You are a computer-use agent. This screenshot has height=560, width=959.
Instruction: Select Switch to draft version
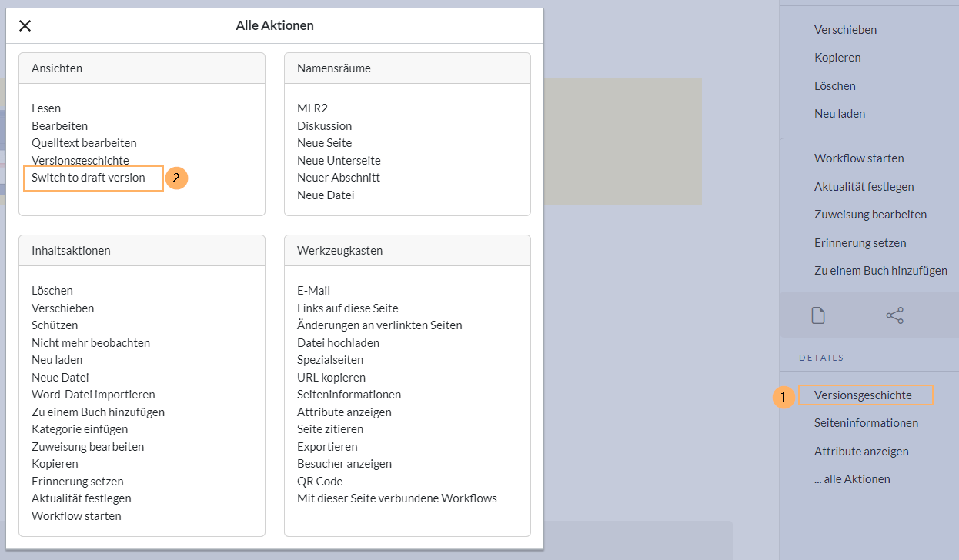[x=89, y=178]
